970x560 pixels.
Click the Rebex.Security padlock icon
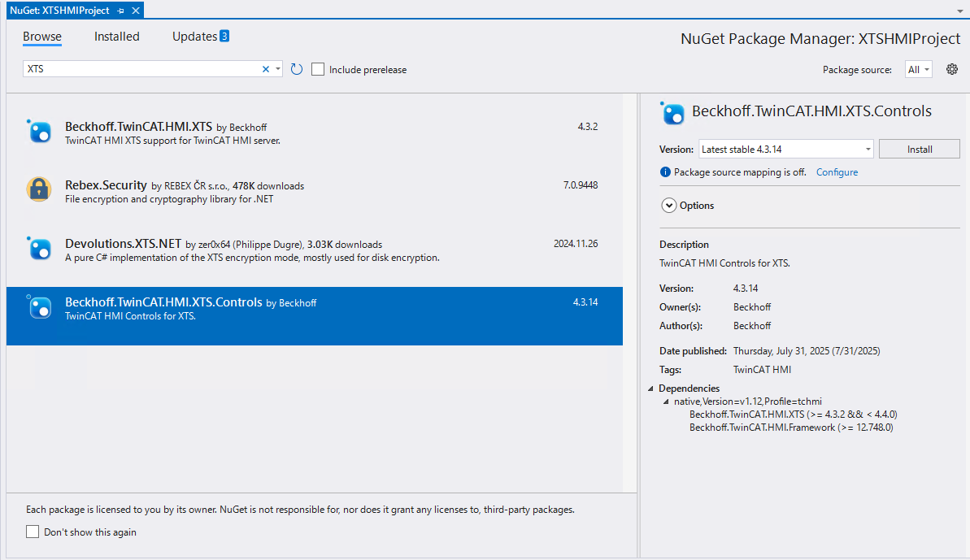(39, 189)
